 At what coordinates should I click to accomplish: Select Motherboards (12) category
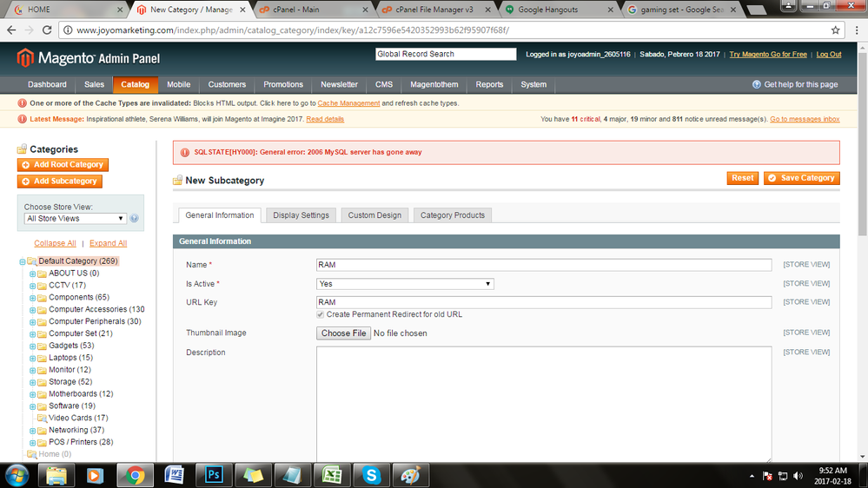(x=81, y=394)
